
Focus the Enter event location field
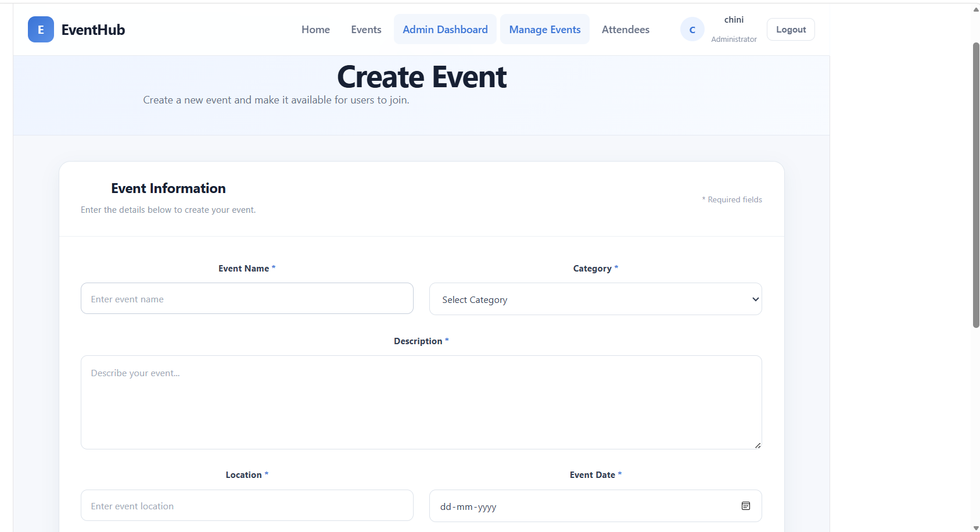click(x=247, y=505)
